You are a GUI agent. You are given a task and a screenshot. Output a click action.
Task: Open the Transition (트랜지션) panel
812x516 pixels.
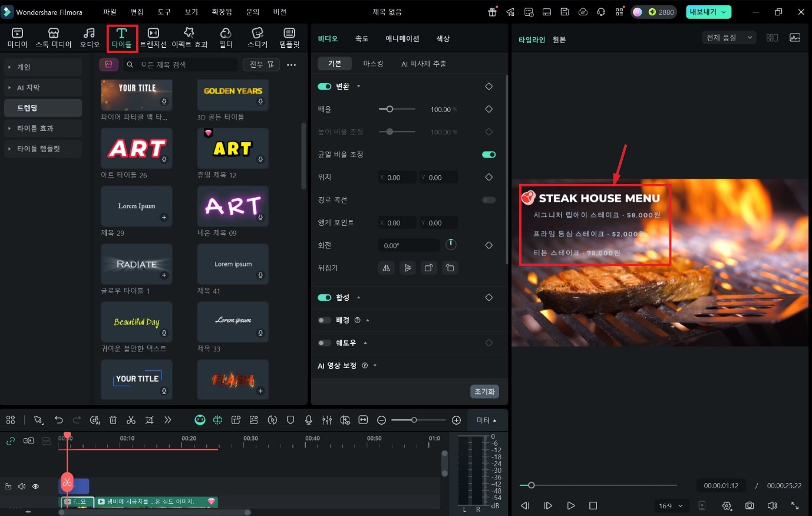(153, 38)
